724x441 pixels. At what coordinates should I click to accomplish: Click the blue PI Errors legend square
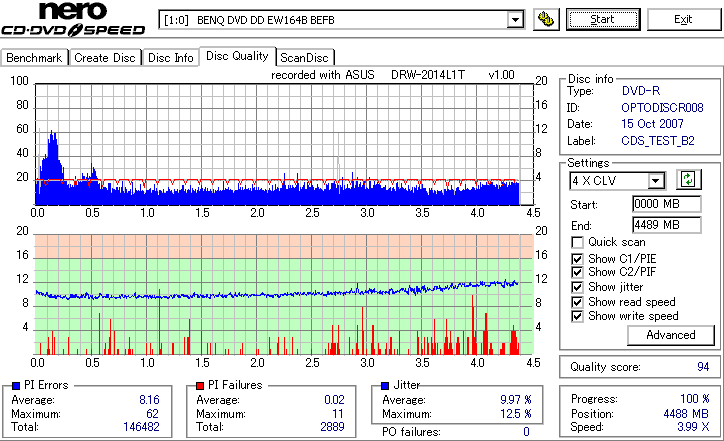point(16,386)
